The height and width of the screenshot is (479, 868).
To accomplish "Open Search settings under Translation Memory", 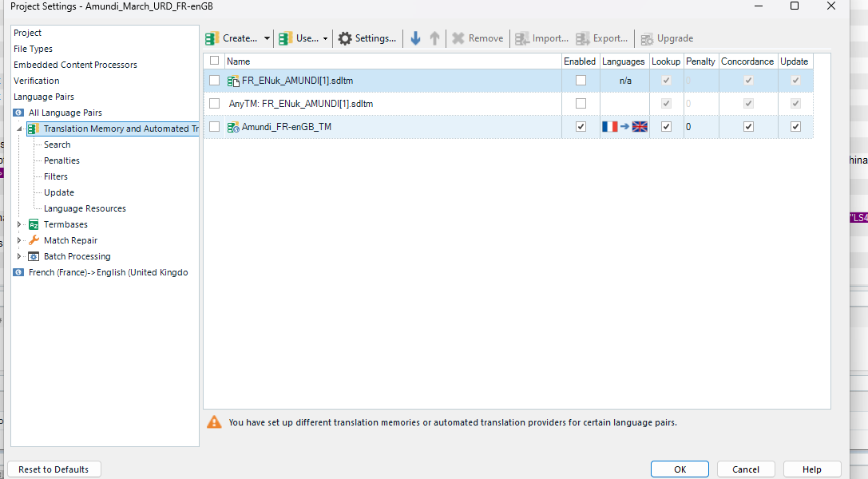I will click(x=57, y=145).
